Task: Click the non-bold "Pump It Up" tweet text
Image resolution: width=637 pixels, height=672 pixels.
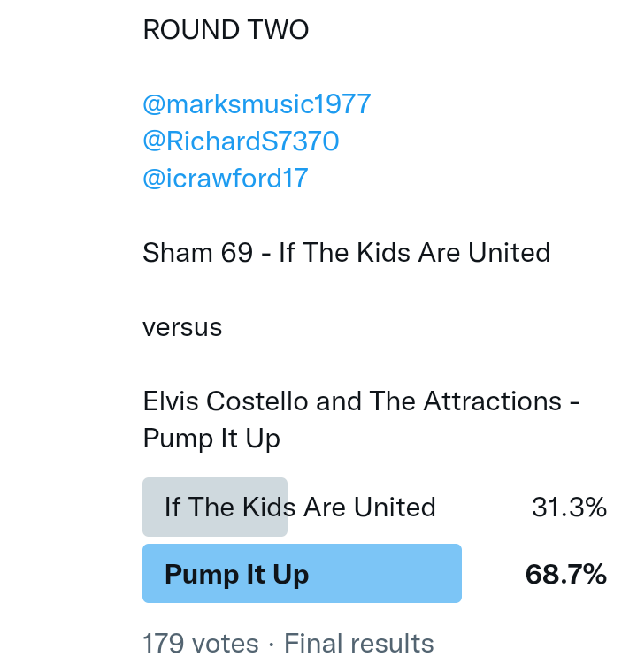Action: 211,439
